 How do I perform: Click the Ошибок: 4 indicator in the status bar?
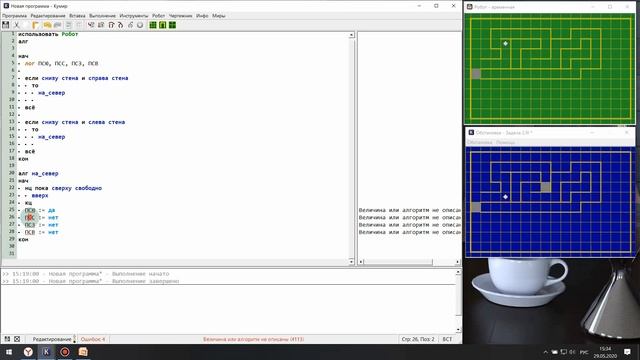coord(93,339)
